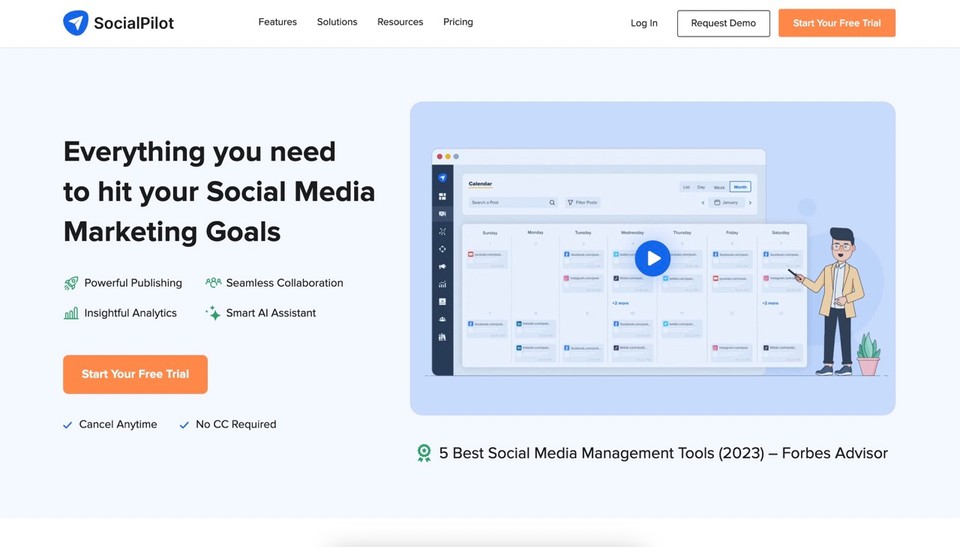960x547 pixels.
Task: Click the megaphone icon in preview sidebar
Action: coord(442,267)
